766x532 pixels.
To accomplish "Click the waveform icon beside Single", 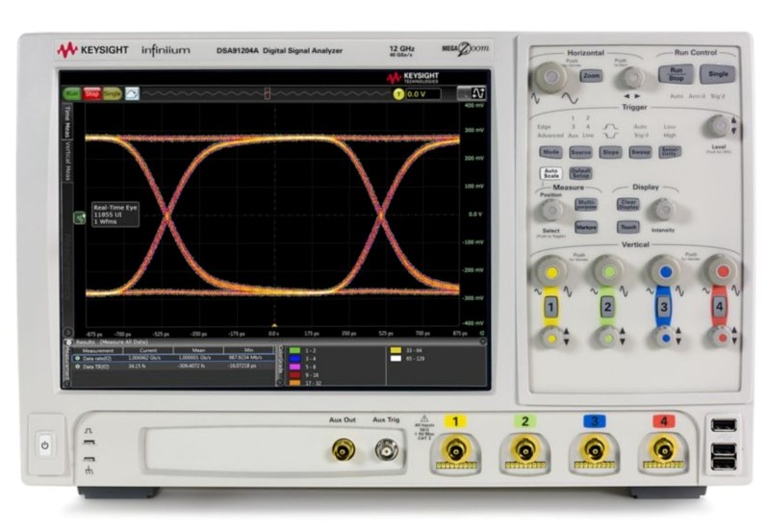I will (x=133, y=94).
